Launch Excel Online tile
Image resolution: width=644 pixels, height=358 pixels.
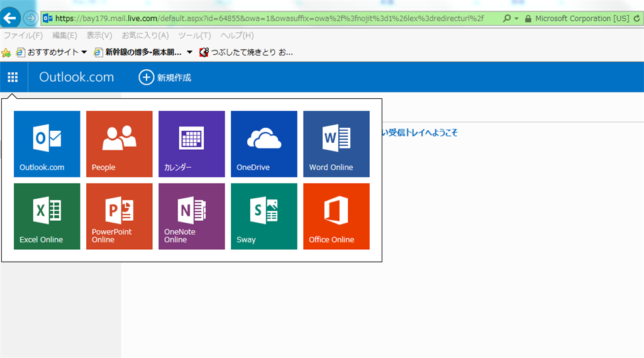[47, 216]
